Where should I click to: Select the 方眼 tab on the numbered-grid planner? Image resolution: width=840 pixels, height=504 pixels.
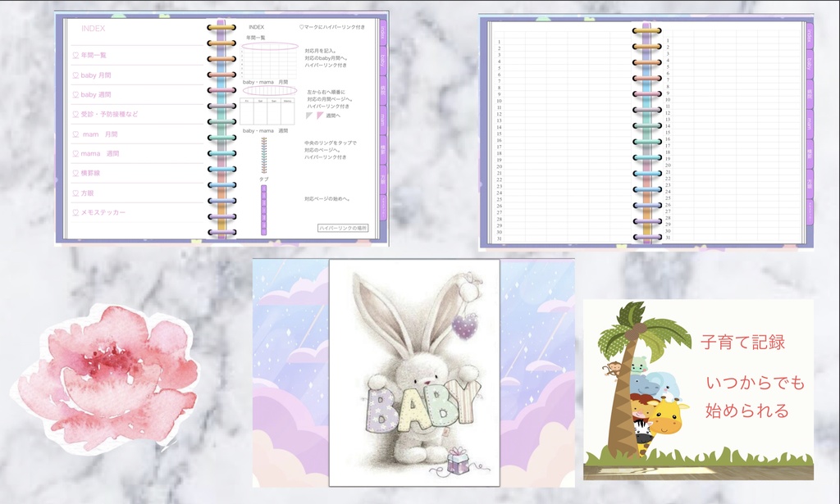(810, 184)
